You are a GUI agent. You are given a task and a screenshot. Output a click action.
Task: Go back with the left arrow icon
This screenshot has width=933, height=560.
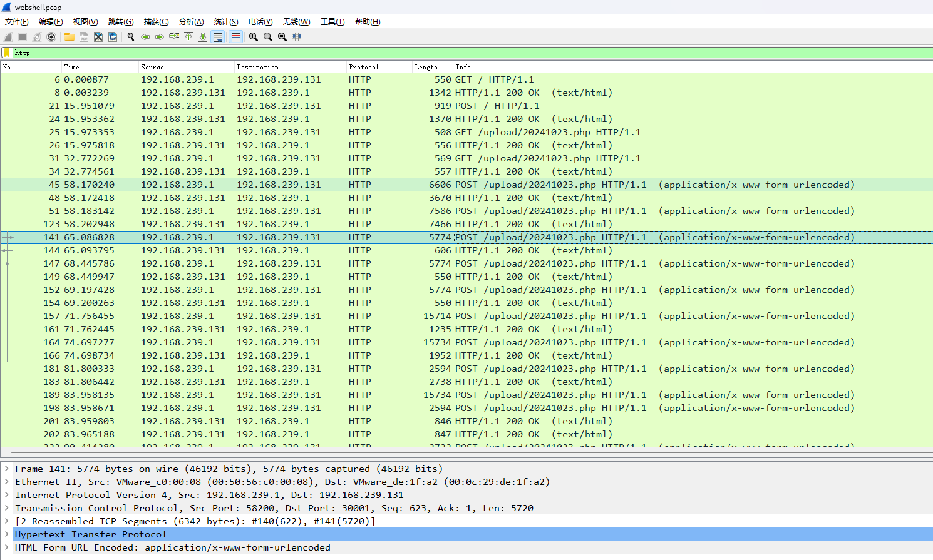coord(145,37)
